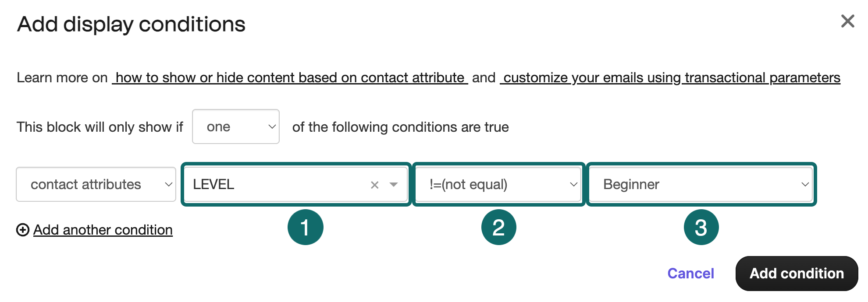The image size is (868, 302).
Task: Click the plus icon to add another condition
Action: (22, 229)
